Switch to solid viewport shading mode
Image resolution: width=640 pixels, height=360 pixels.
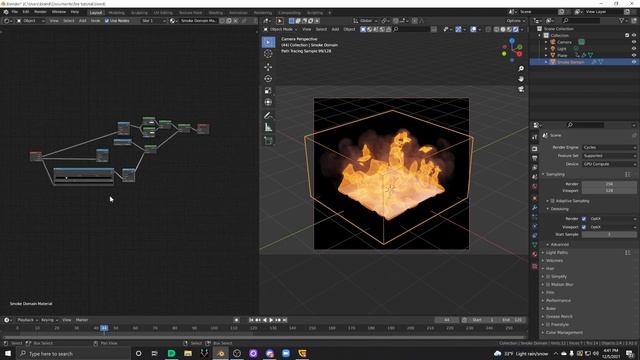[503, 29]
